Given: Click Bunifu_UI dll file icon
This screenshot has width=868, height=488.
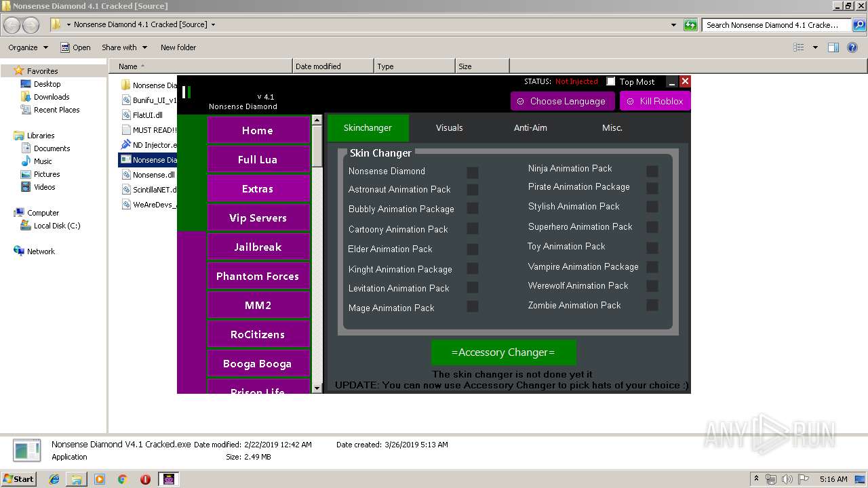Looking at the screenshot, I should tap(125, 100).
